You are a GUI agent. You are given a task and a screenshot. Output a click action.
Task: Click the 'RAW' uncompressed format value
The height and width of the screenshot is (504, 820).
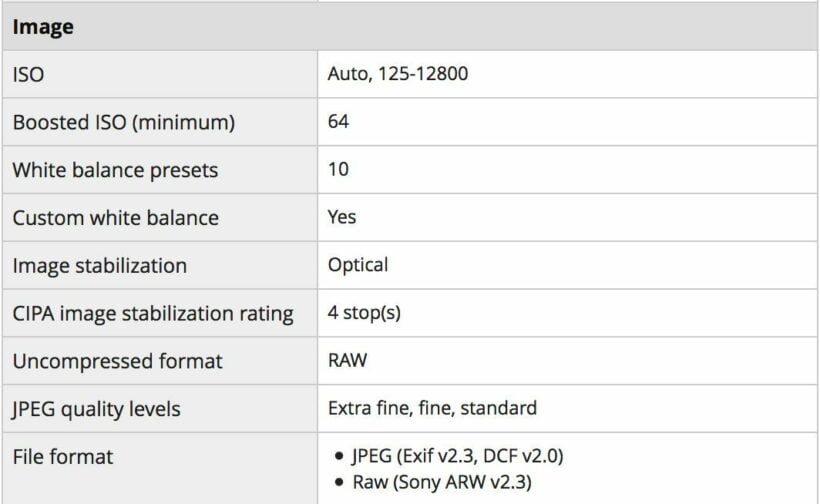347,361
